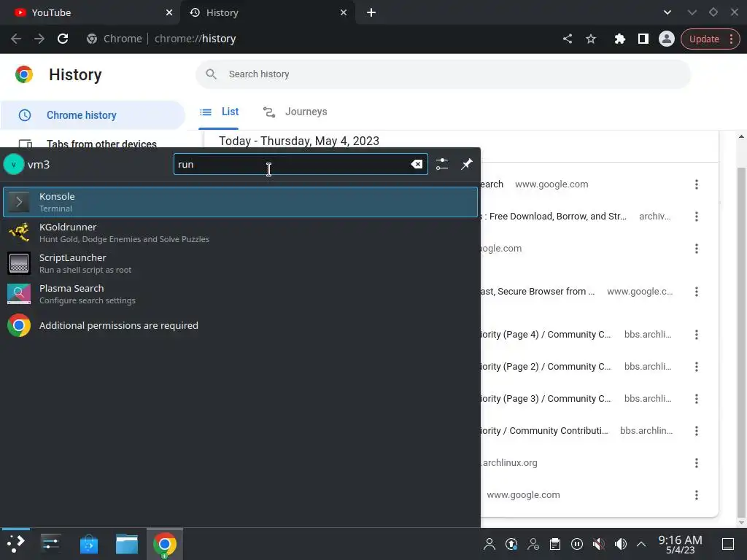Open Chrome extensions puzzle icon
The width and height of the screenshot is (747, 560).
point(619,39)
